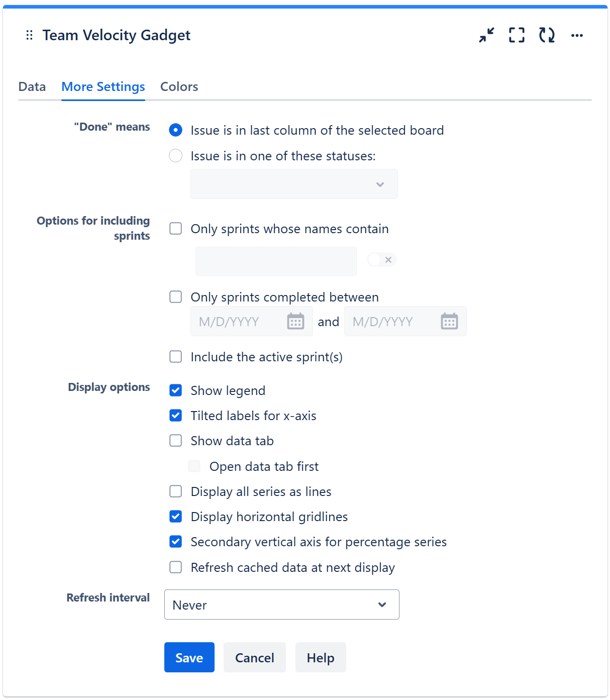
Task: Click the Cancel button
Action: click(254, 657)
